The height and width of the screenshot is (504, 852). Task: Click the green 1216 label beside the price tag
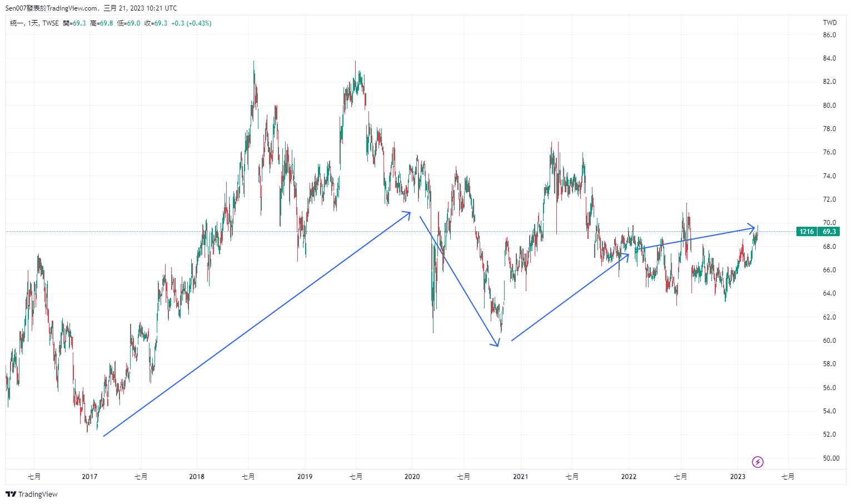coord(806,232)
